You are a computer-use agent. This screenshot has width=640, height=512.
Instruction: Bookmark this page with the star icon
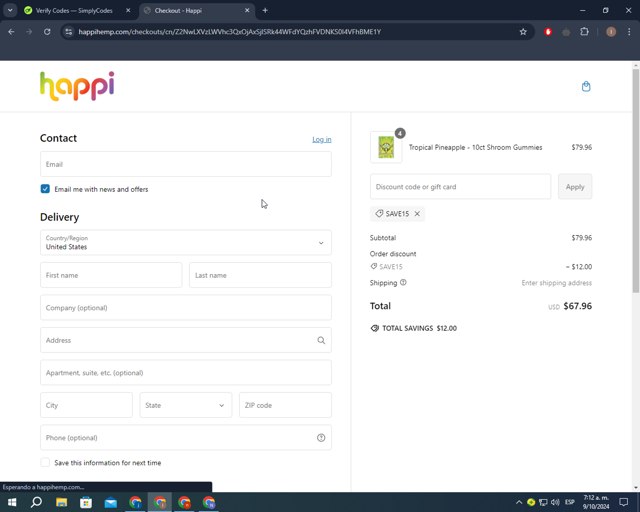click(x=523, y=32)
